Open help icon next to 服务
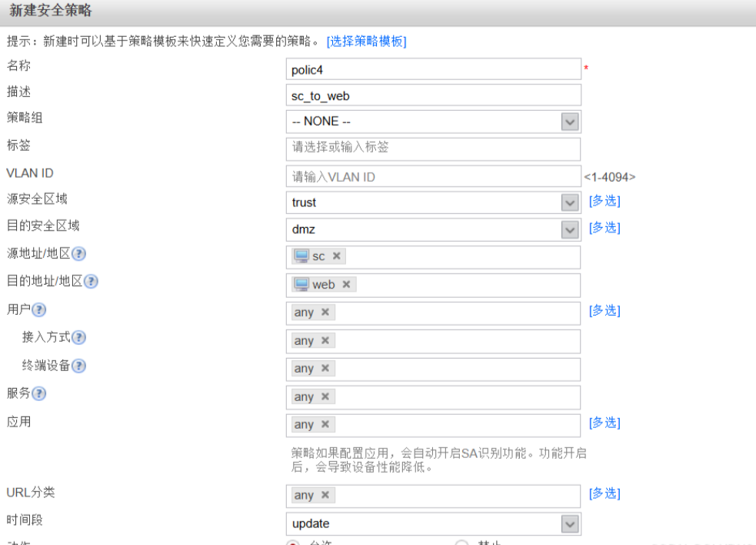This screenshot has height=545, width=756. pyautogui.click(x=39, y=394)
